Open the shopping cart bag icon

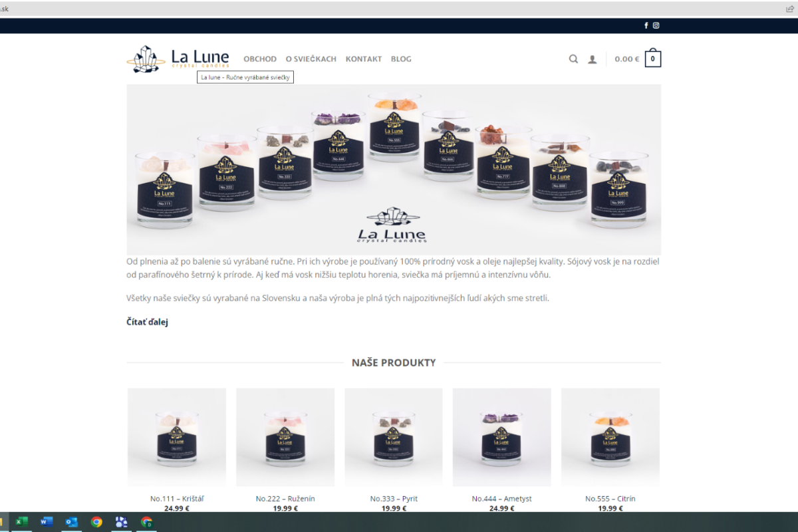pyautogui.click(x=653, y=59)
